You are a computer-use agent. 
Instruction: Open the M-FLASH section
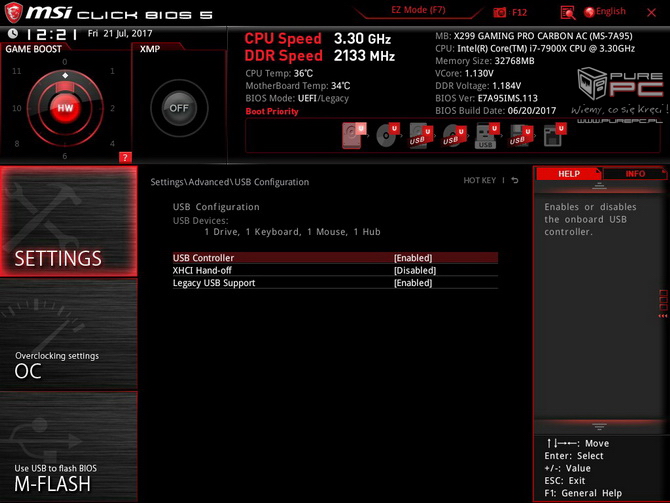pos(69,446)
